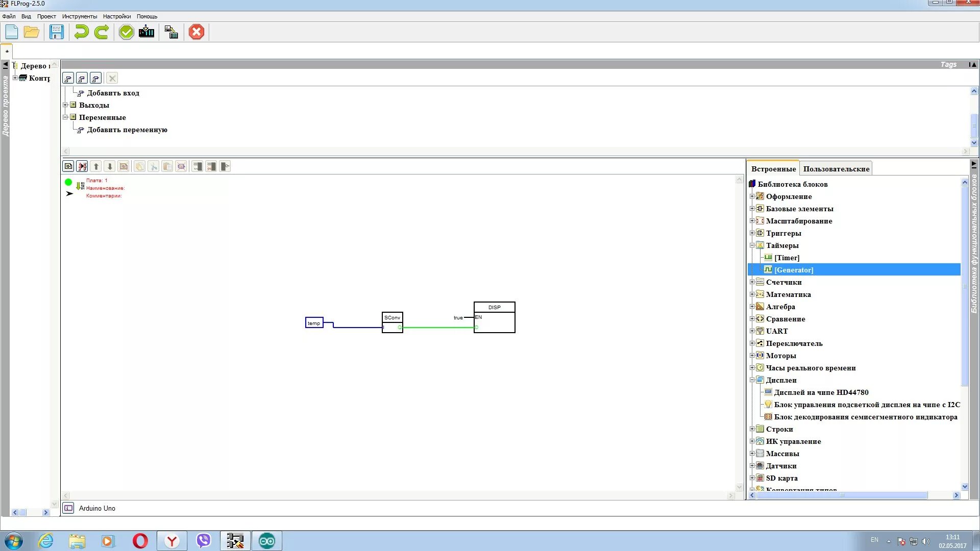Click the green Undo arrow
The height and width of the screenshot is (551, 980).
point(81,32)
